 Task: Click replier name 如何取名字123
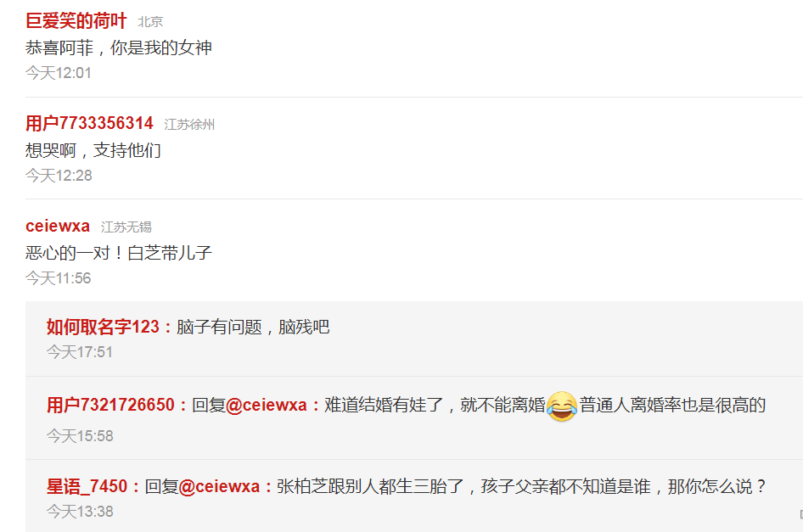pos(103,327)
